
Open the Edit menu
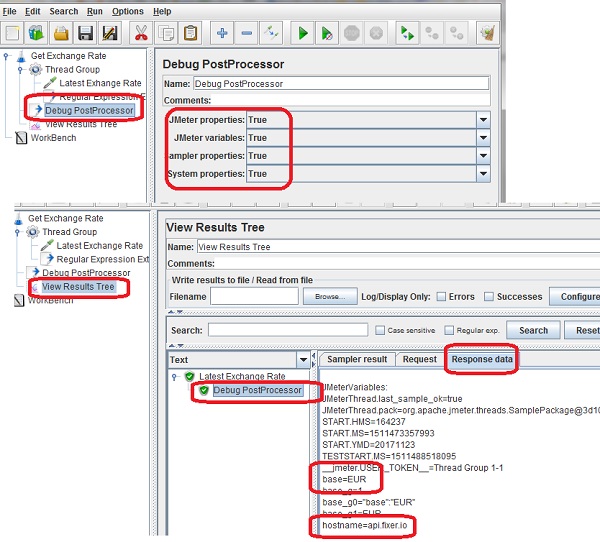(33, 11)
